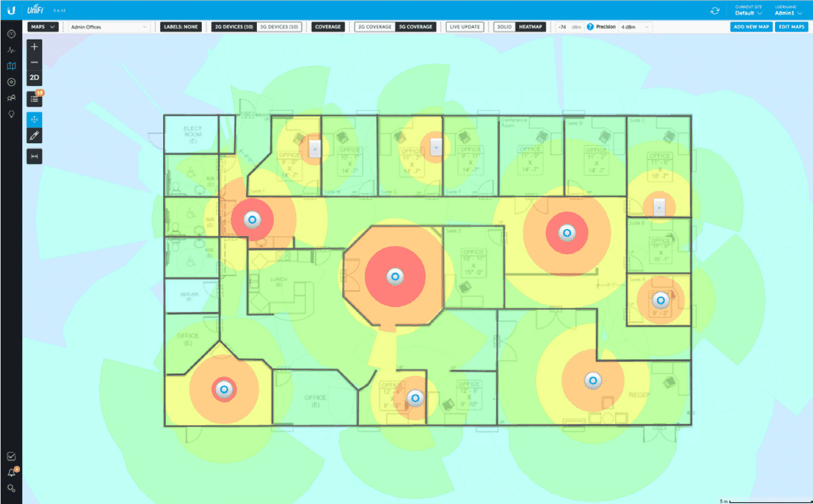Click the ADD NEW MAP button

(751, 27)
